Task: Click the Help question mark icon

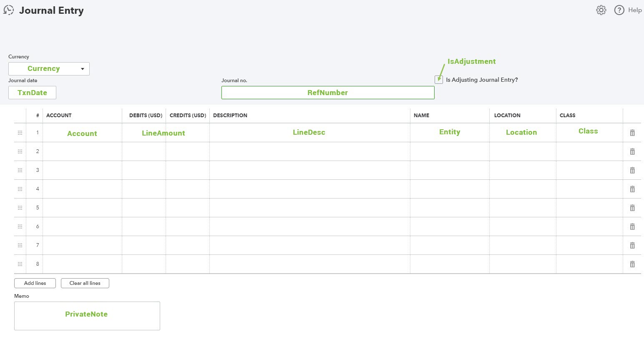Action: pyautogui.click(x=619, y=10)
